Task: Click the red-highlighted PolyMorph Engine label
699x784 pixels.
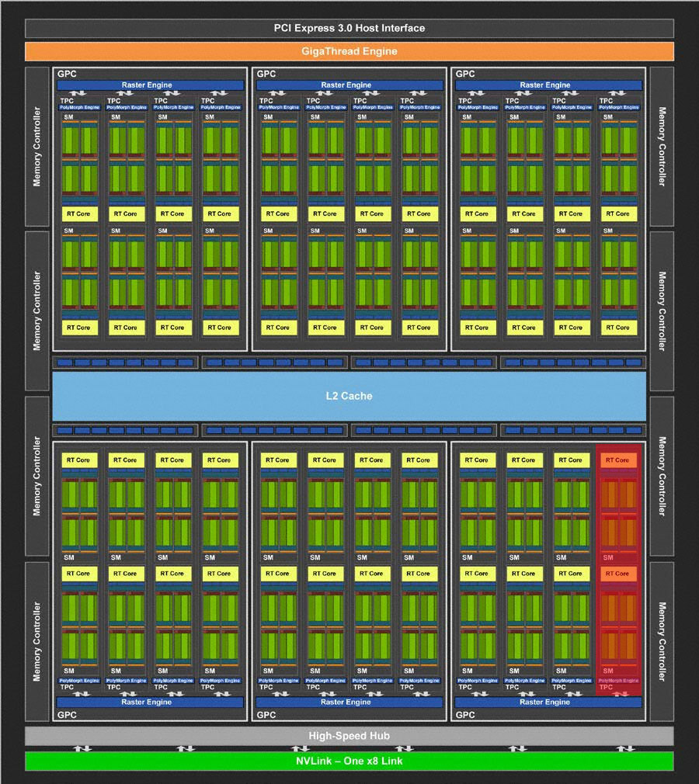Action: point(618,681)
